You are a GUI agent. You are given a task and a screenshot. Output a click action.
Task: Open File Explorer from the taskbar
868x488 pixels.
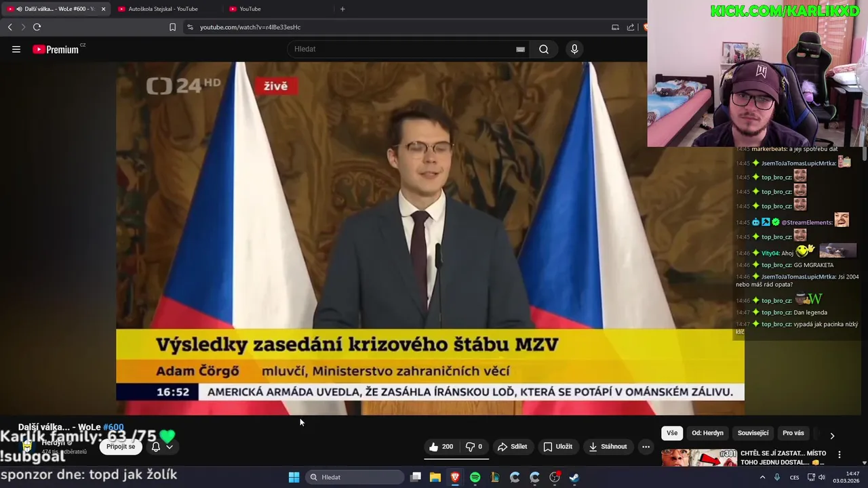point(435,477)
